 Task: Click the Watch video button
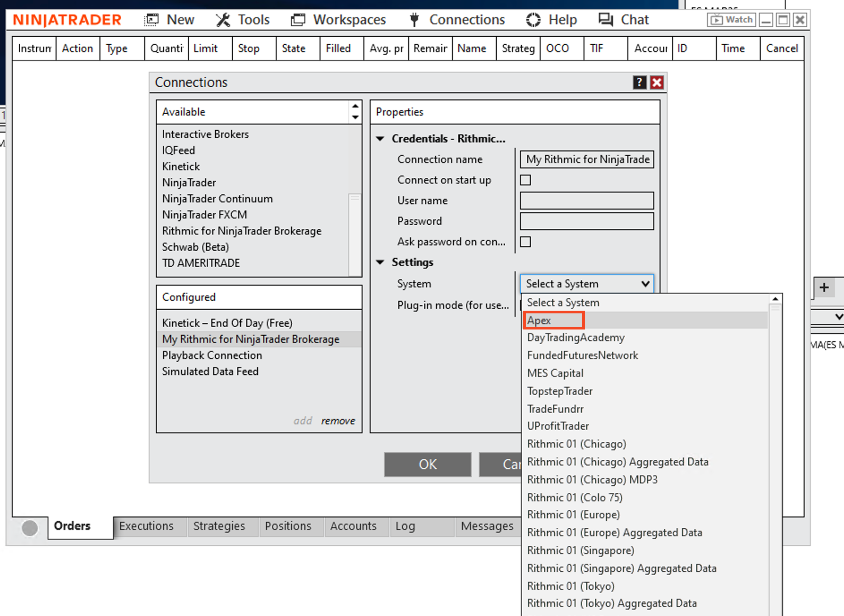[x=731, y=20]
